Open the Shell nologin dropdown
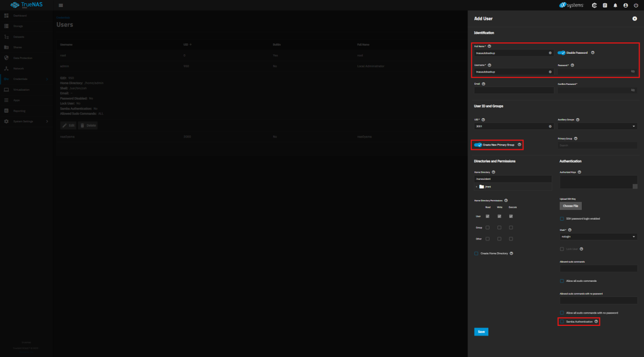 point(597,236)
